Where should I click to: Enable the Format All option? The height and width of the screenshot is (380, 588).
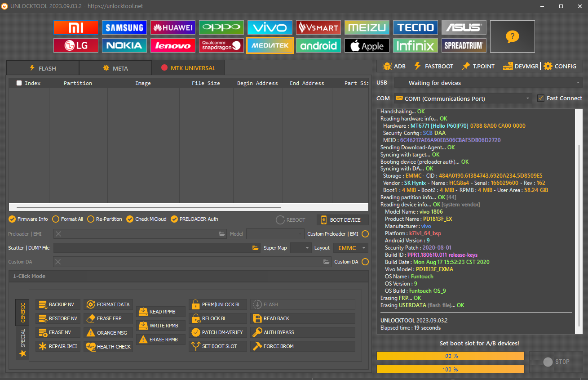pyautogui.click(x=68, y=219)
